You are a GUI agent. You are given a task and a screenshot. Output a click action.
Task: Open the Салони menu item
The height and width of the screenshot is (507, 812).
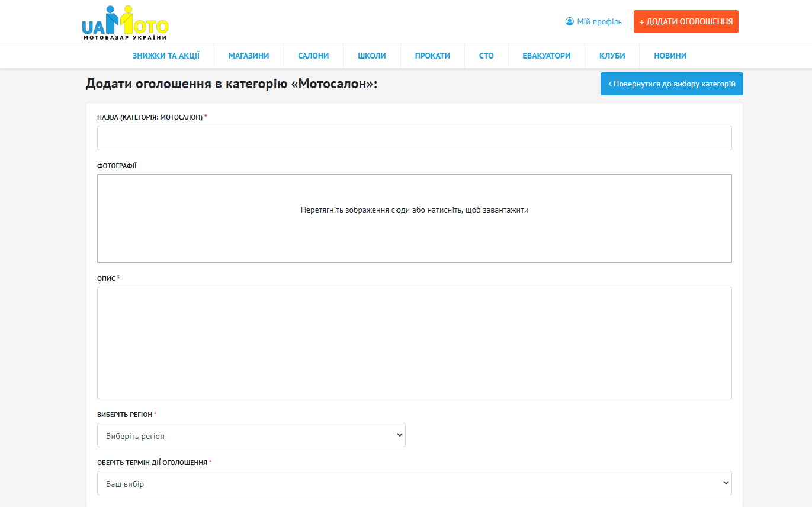313,56
